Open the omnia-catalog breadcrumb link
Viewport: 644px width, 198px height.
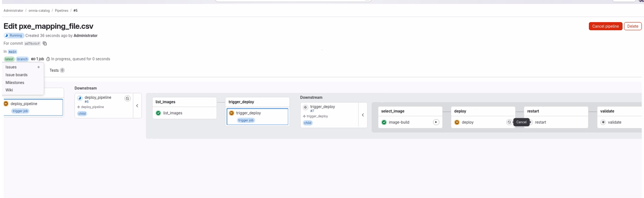click(x=39, y=10)
